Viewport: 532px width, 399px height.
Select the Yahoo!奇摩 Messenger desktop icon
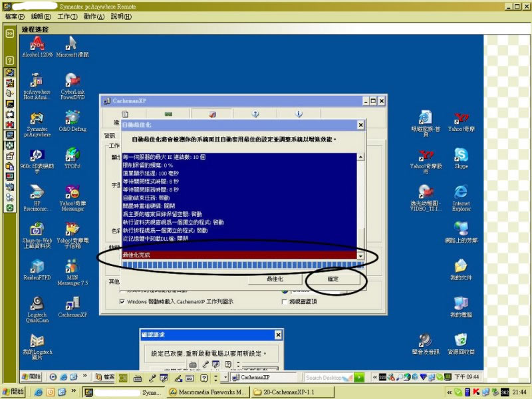pos(72,198)
